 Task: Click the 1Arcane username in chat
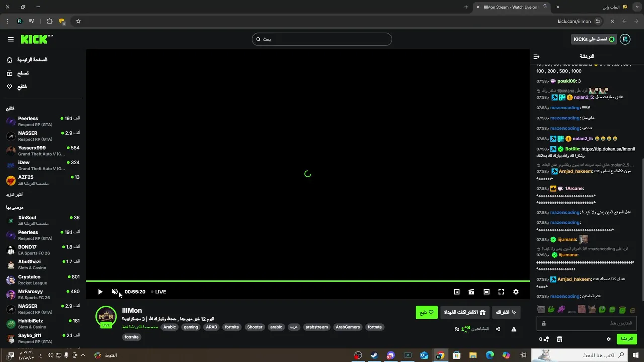[574, 188]
